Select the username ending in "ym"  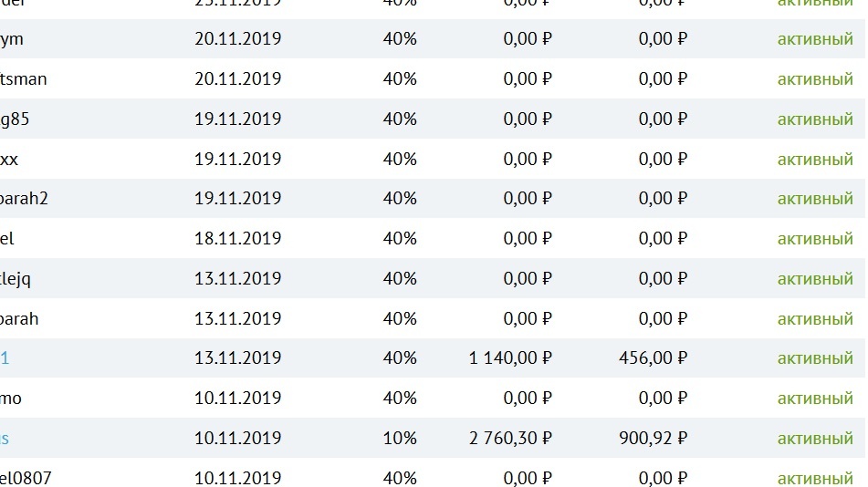(x=12, y=39)
